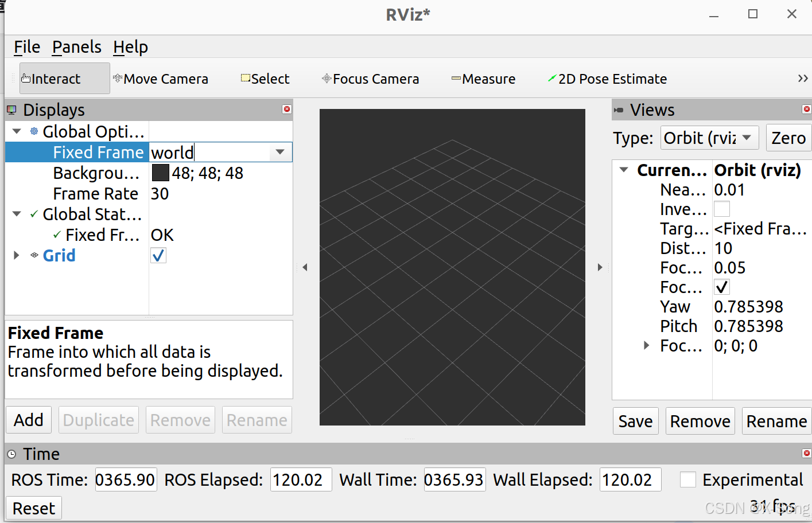Viewport: 812px width, 523px height.
Task: Pick the Measure tool
Action: pos(483,79)
